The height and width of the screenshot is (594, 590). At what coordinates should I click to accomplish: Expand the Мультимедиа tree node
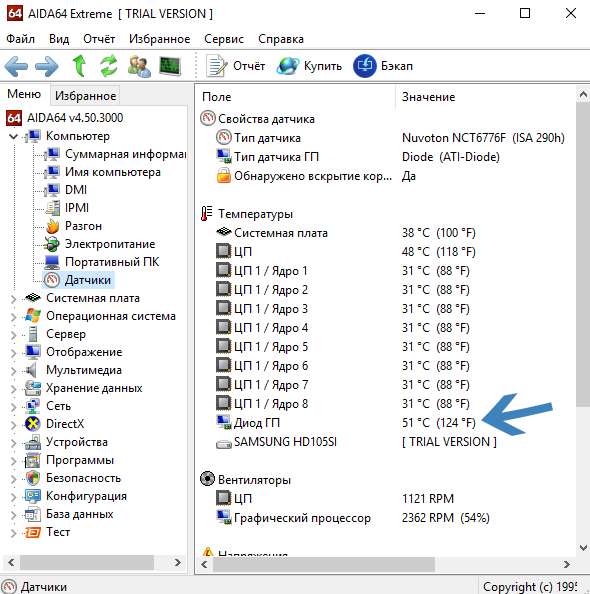click(13, 370)
